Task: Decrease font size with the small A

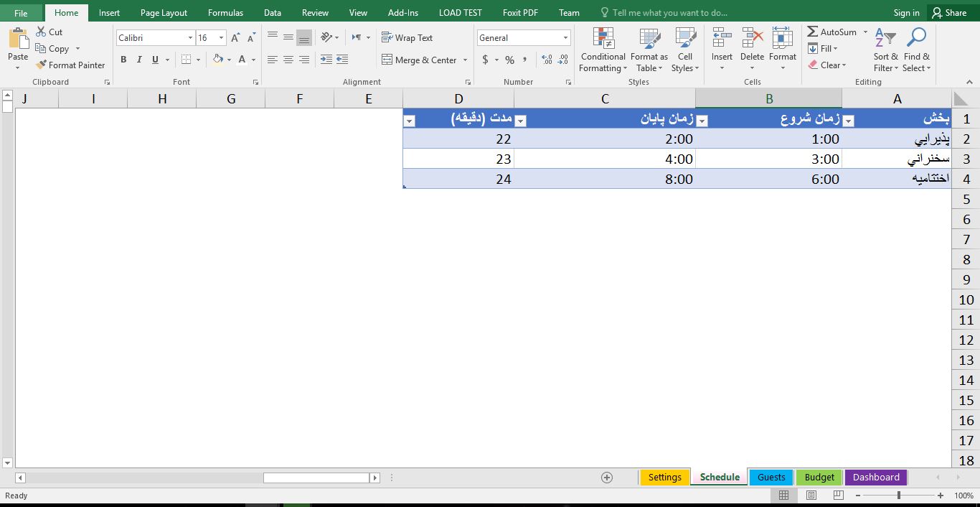Action: point(251,38)
